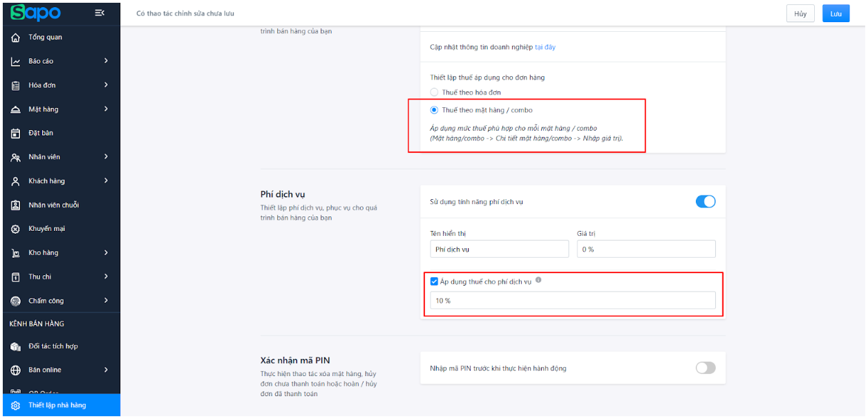Collapse the sidebar with the menu icon
This screenshot has height=419, width=868.
click(100, 13)
